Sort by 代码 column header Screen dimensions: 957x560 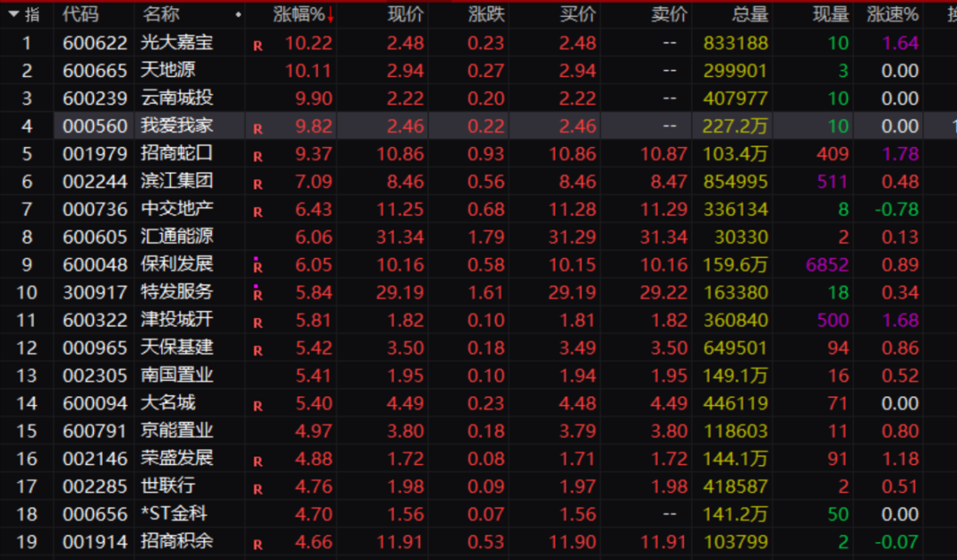pyautogui.click(x=80, y=14)
